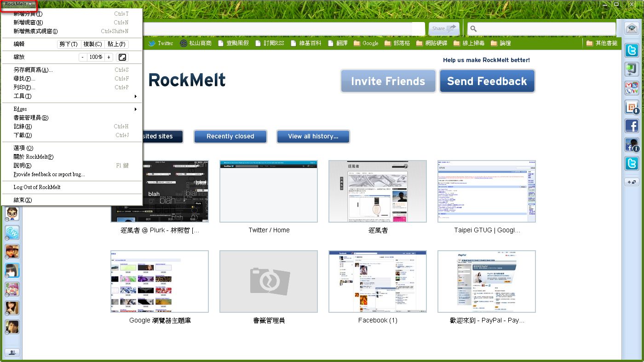Select 新增分頁(T) from the menu
644x362 pixels.
(x=71, y=14)
